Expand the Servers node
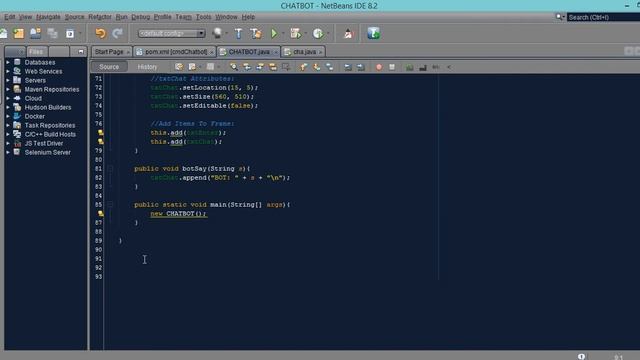 [x=8, y=80]
